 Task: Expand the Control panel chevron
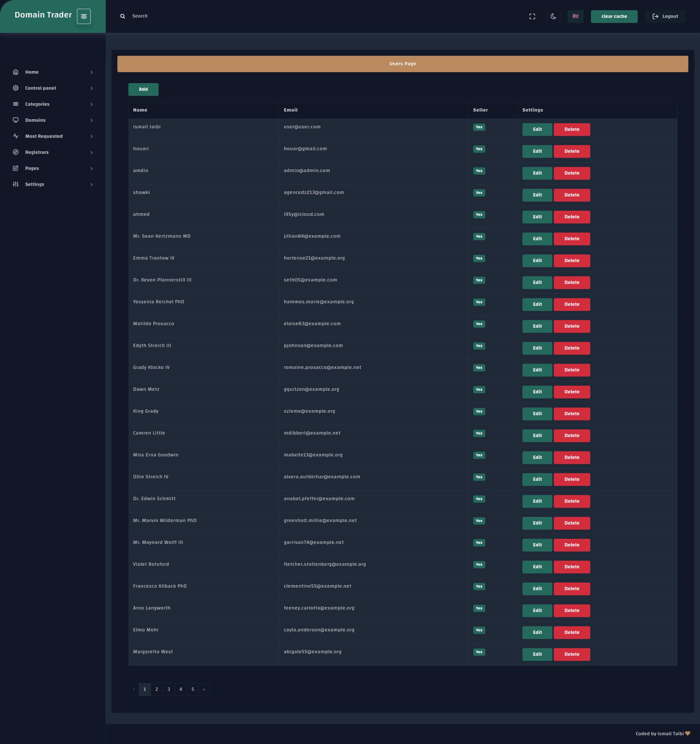point(92,88)
